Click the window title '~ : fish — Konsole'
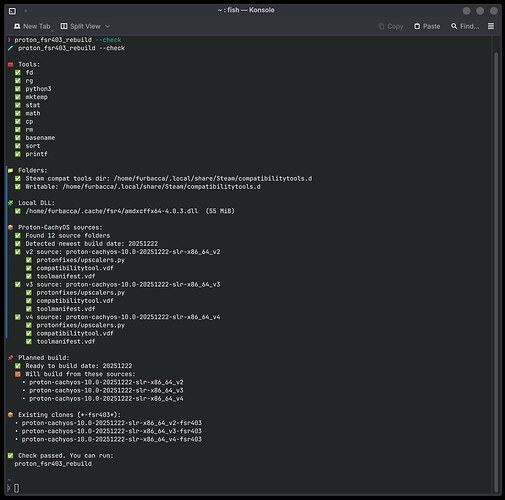 tap(246, 10)
